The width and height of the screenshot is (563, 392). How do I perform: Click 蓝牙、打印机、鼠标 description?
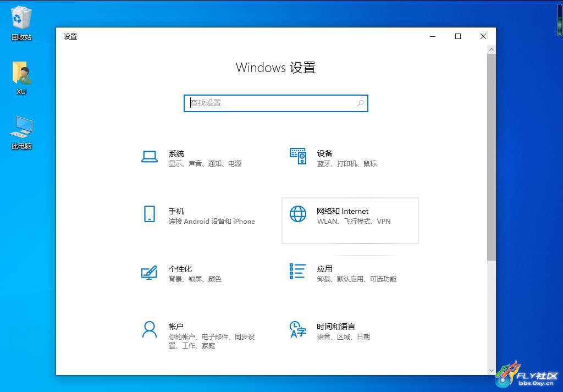347,164
